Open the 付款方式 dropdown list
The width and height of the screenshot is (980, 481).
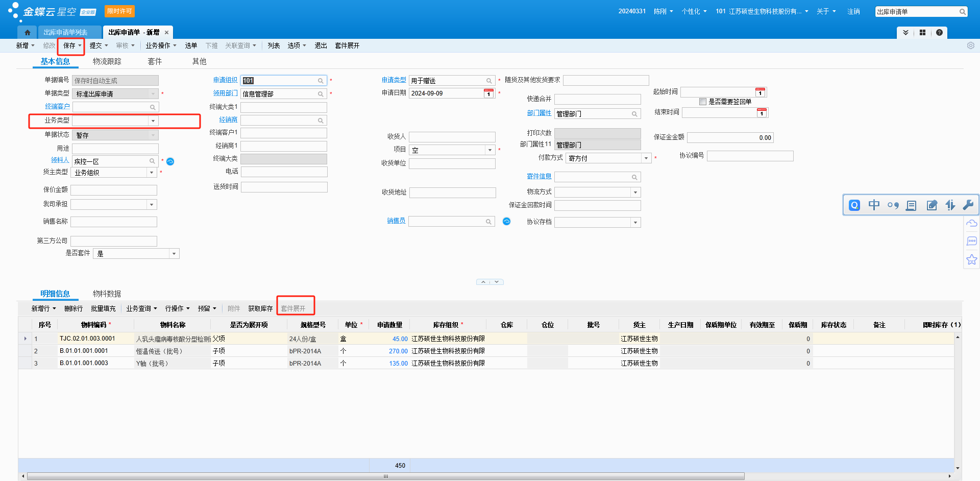646,158
